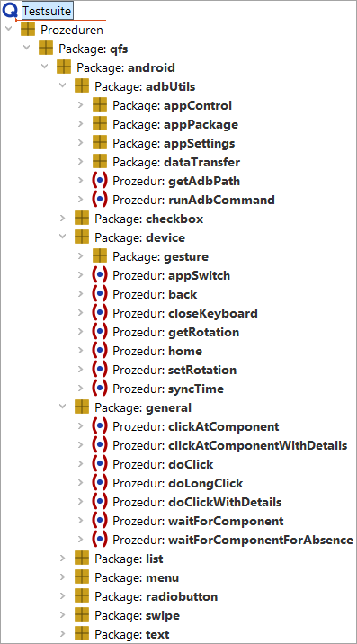Click the Prozeduren node icon
Viewport: 357px width, 644px height.
pos(28,30)
